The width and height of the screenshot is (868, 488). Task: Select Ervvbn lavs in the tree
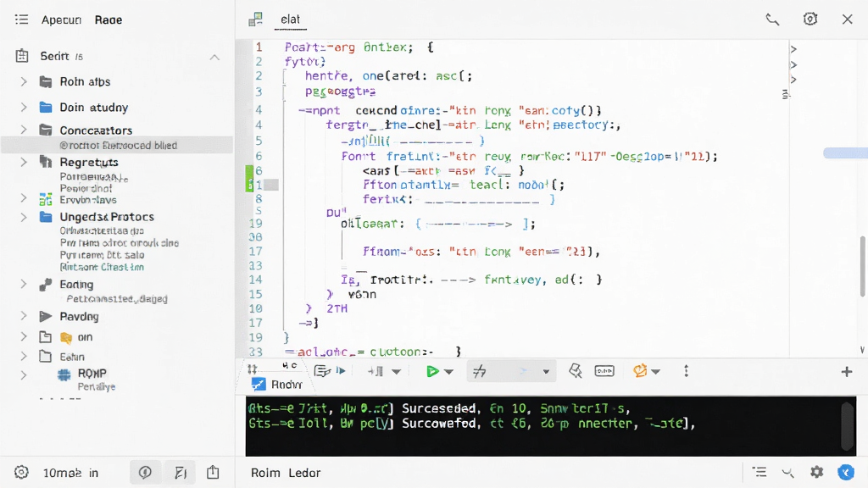pos(88,200)
